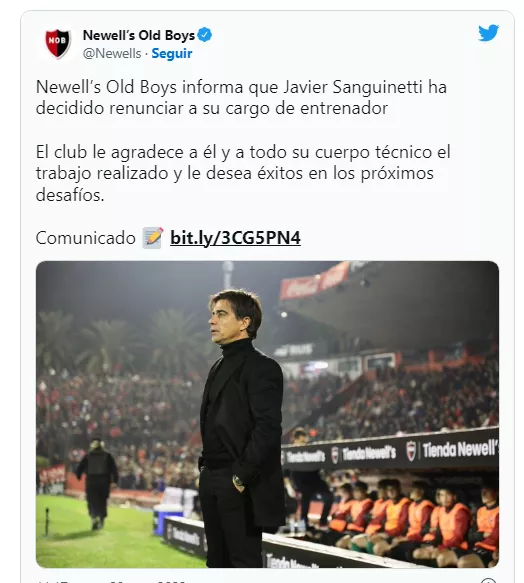524x583 pixels.
Task: Click the club's thank-you paragraph text
Action: [243, 173]
